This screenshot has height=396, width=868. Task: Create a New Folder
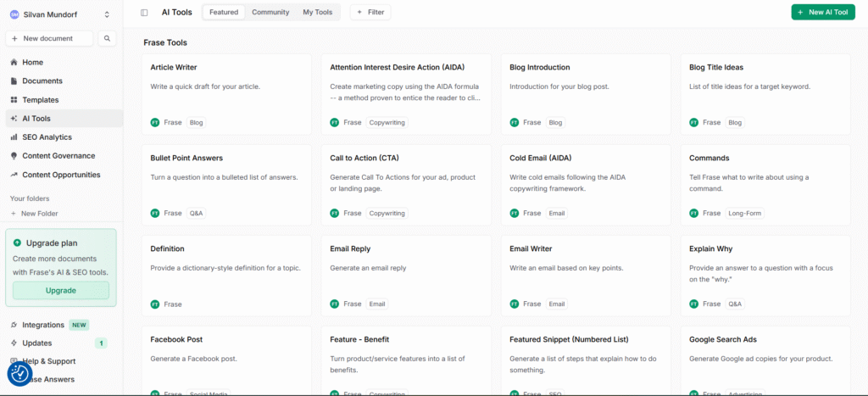[34, 213]
